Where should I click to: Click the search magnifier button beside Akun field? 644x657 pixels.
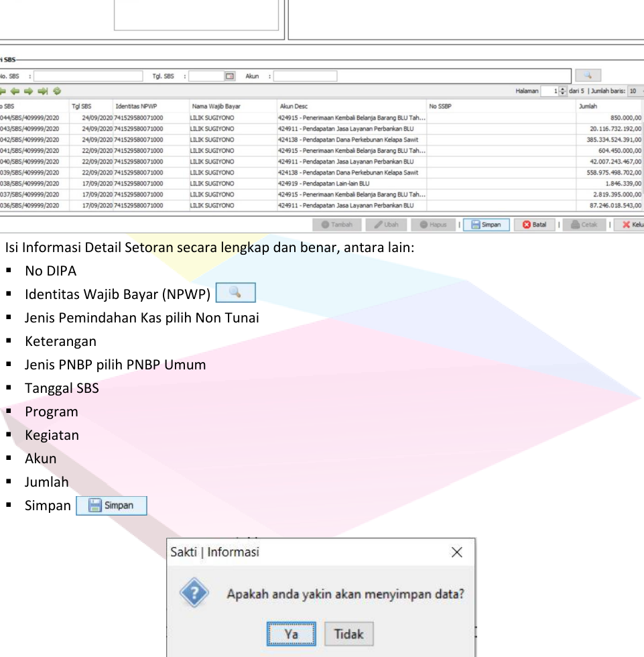pyautogui.click(x=588, y=76)
